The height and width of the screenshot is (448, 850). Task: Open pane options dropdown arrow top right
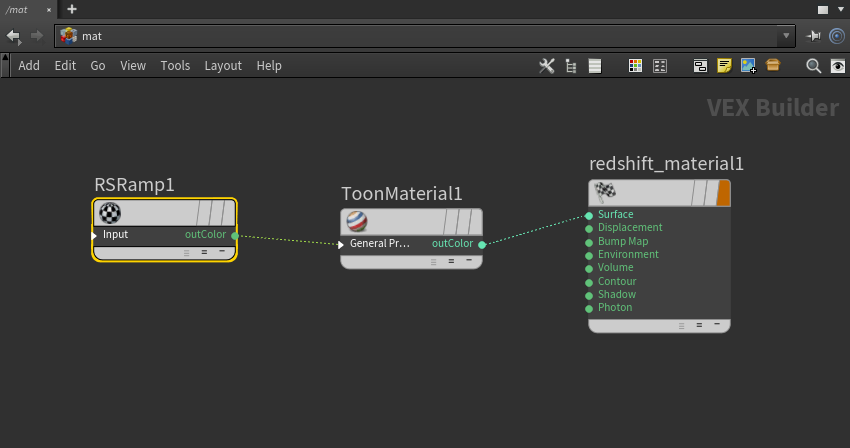(x=841, y=10)
